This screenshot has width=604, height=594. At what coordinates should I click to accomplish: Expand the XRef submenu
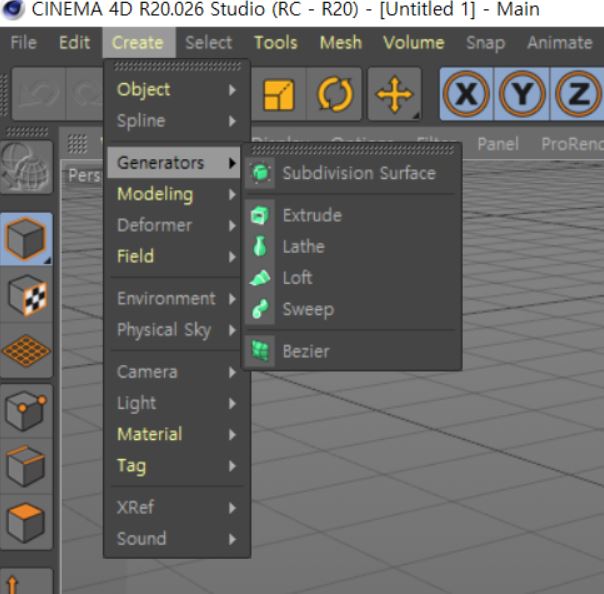coord(177,508)
